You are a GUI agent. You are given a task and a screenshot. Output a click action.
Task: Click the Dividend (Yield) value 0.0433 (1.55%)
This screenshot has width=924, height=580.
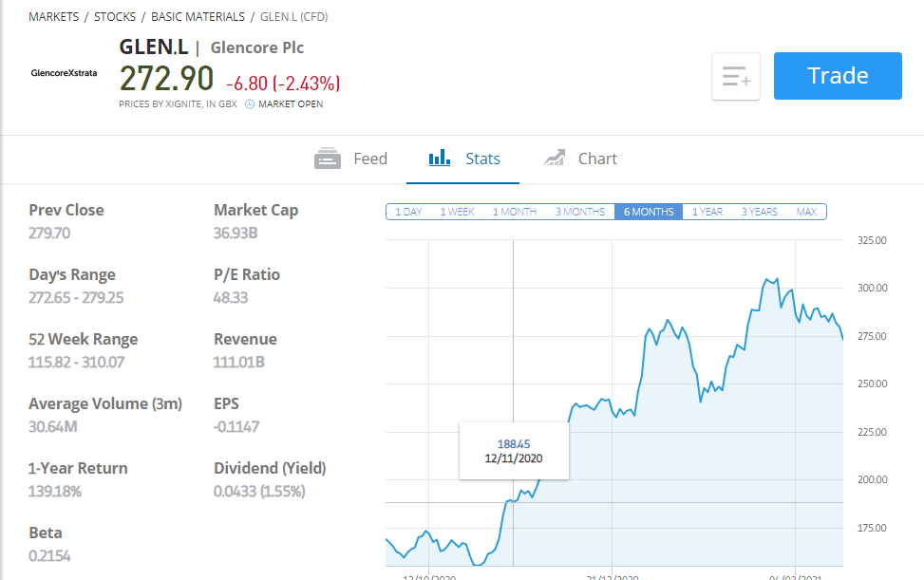point(259,492)
